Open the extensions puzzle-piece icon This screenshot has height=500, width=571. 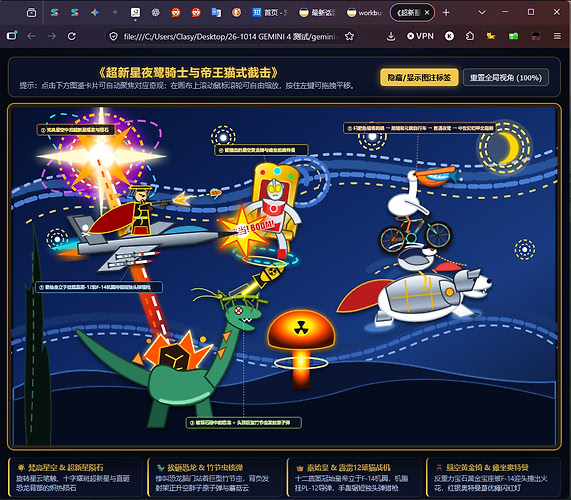pos(470,36)
